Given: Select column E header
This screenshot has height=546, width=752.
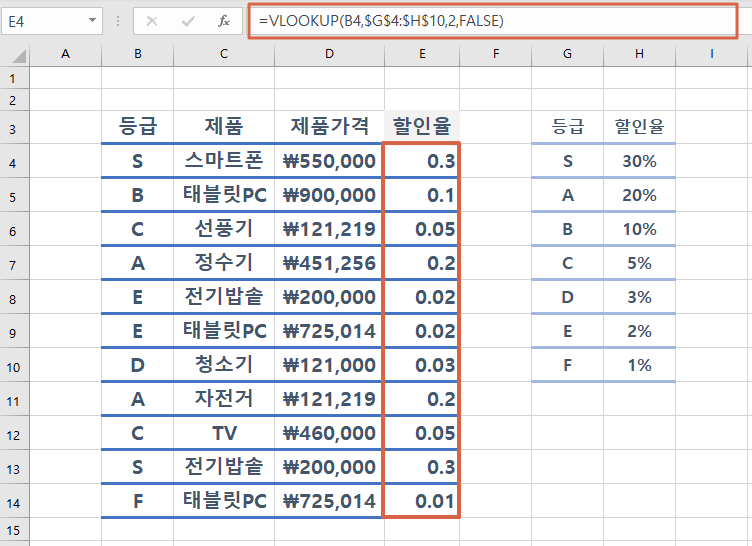Looking at the screenshot, I should click(422, 54).
